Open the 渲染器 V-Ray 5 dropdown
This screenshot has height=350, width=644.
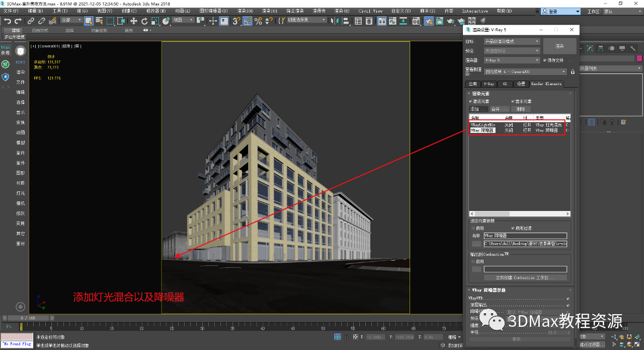tap(512, 60)
